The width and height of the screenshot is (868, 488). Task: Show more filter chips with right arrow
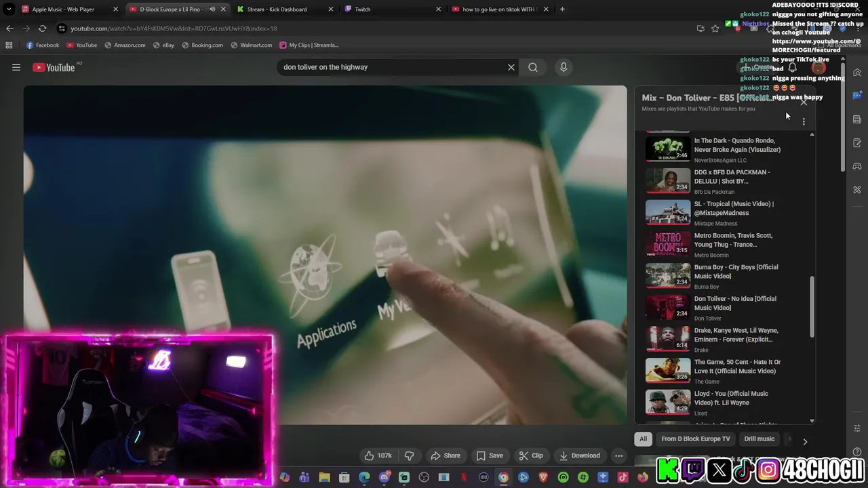[x=805, y=441]
